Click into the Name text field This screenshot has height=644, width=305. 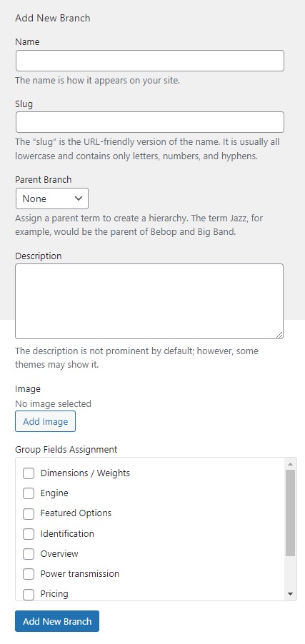click(x=149, y=61)
